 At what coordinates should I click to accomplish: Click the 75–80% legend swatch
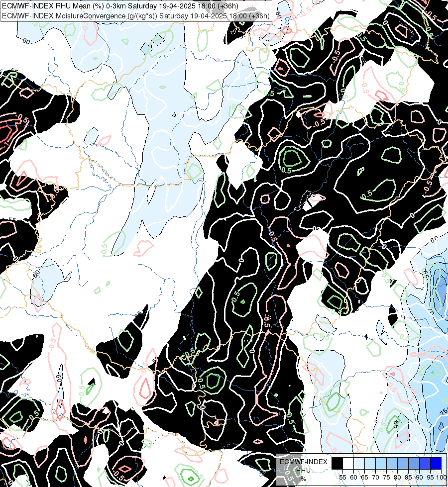point(392,463)
